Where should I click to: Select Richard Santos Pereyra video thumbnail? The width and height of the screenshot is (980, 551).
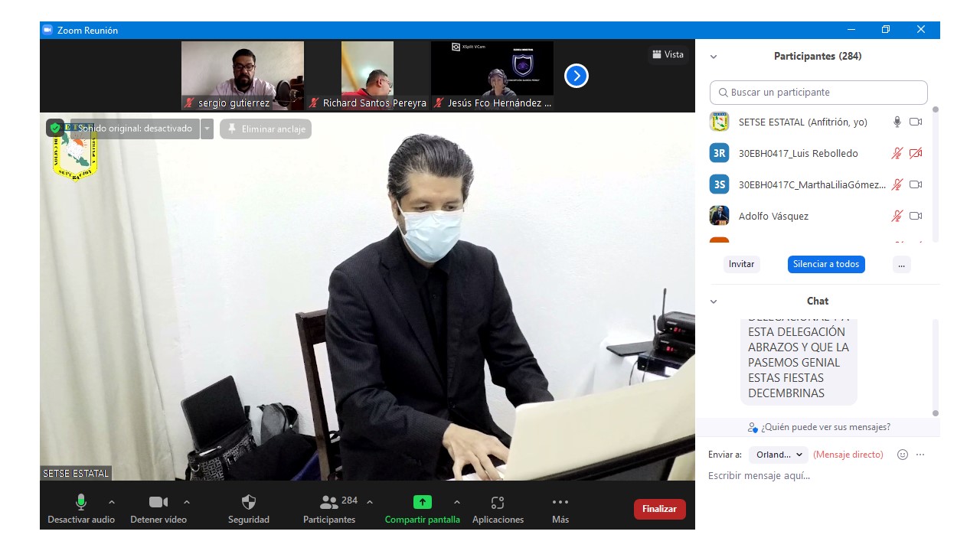(367, 76)
